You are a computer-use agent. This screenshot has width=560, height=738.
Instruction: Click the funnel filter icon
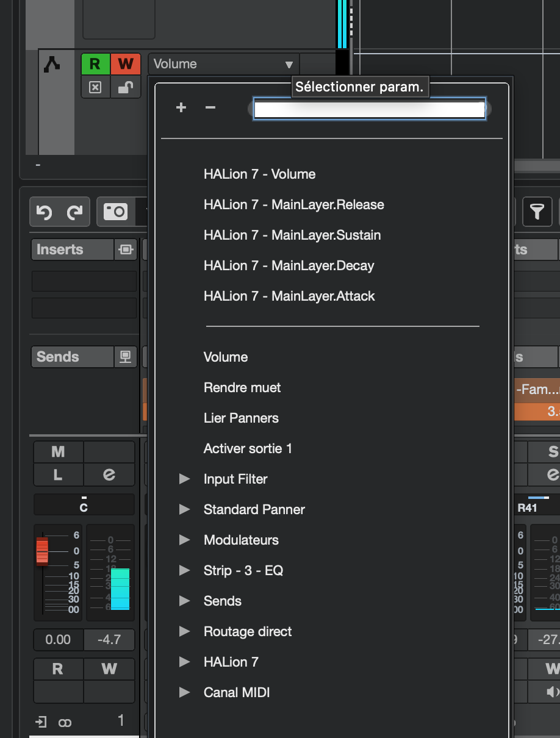[x=537, y=212]
